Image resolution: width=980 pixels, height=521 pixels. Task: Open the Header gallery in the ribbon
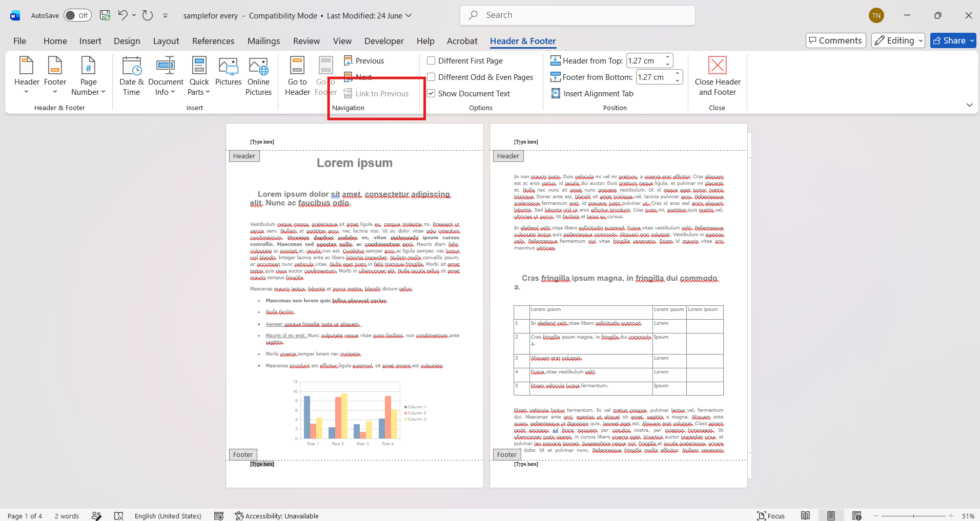27,75
